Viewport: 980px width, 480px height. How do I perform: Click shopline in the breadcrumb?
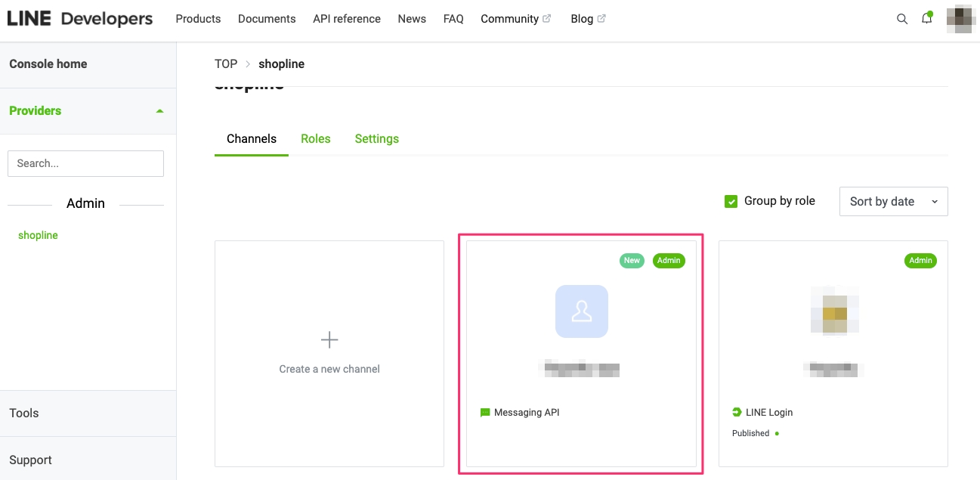click(x=281, y=64)
